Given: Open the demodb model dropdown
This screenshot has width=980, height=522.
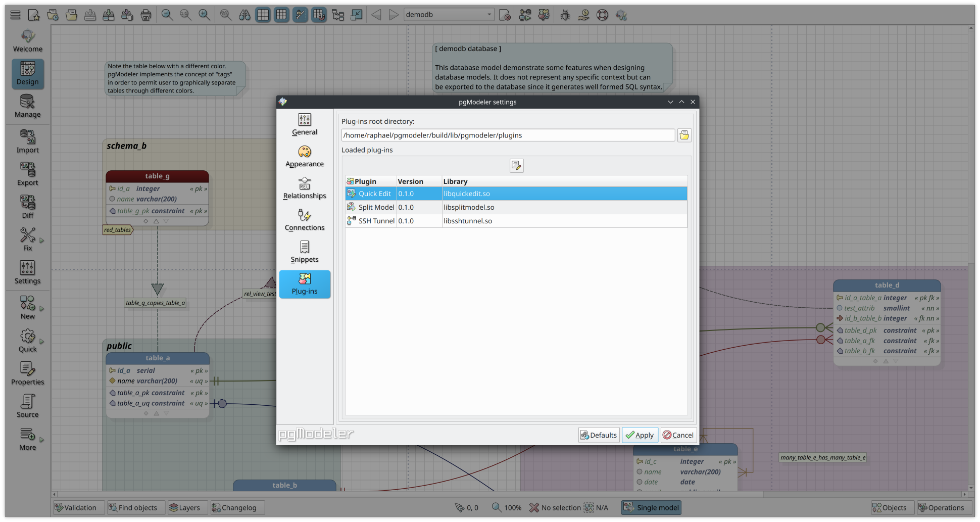Looking at the screenshot, I should coord(448,15).
